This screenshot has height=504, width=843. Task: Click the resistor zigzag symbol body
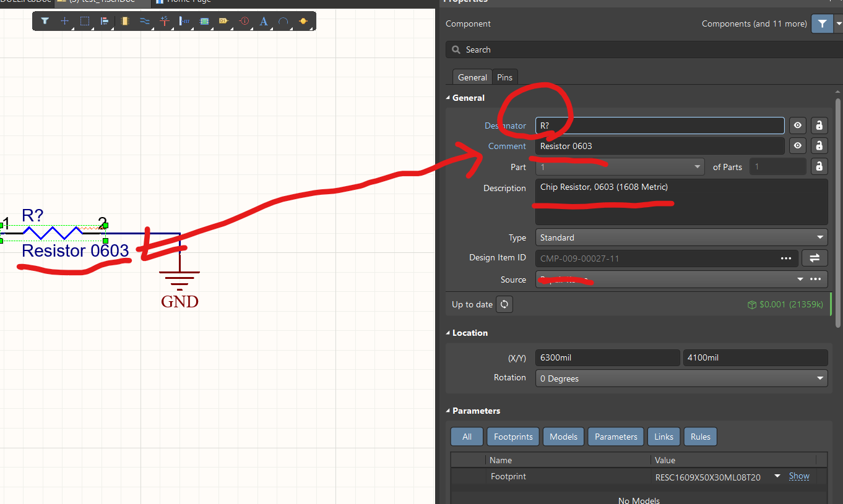(x=53, y=233)
